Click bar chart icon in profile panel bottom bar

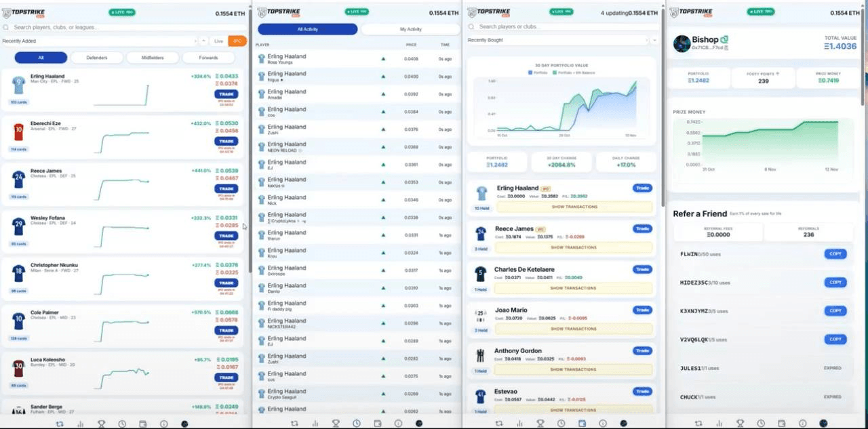coord(720,424)
